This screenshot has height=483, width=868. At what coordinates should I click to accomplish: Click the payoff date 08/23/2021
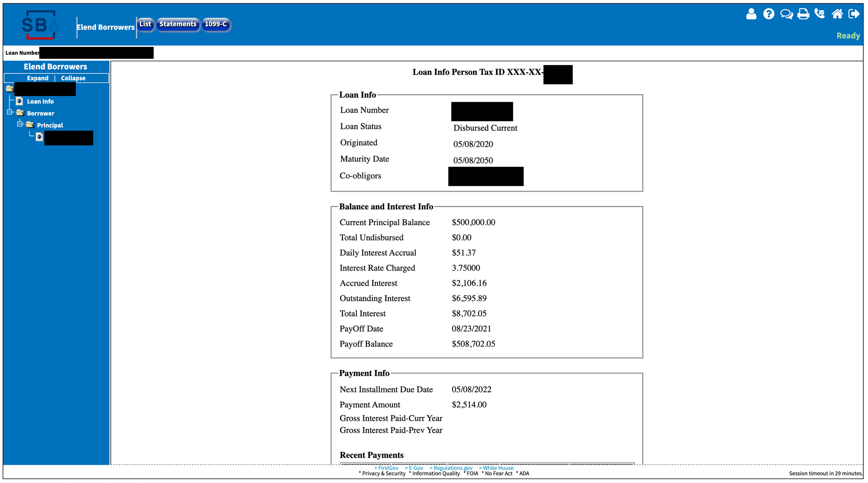coord(471,329)
